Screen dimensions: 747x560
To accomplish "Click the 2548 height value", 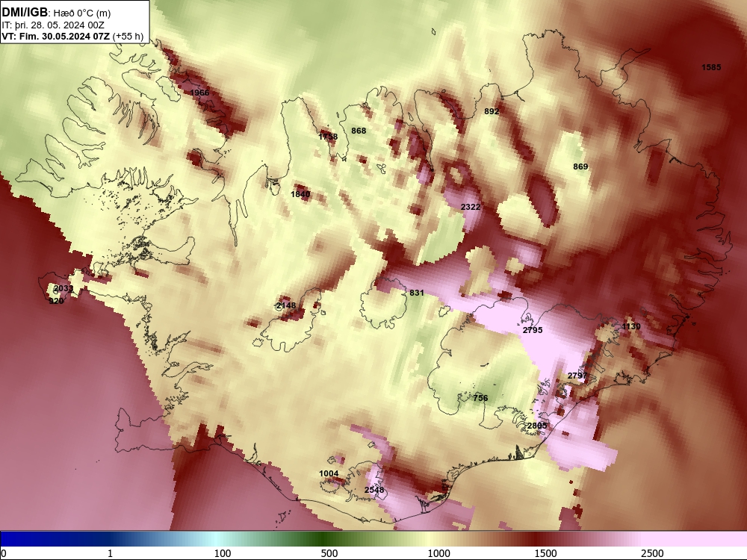I will pyautogui.click(x=374, y=490).
